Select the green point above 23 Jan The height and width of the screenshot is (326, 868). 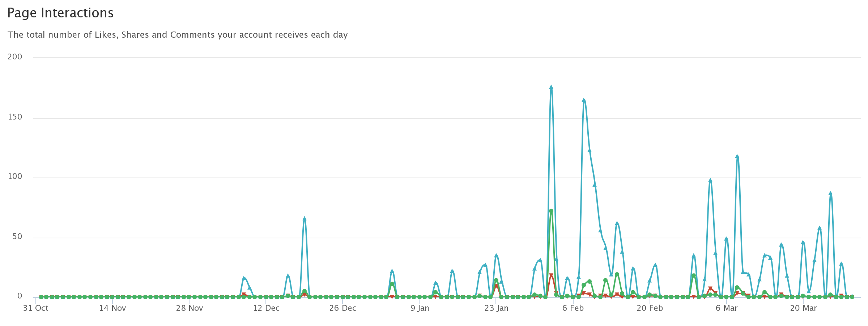(x=496, y=280)
